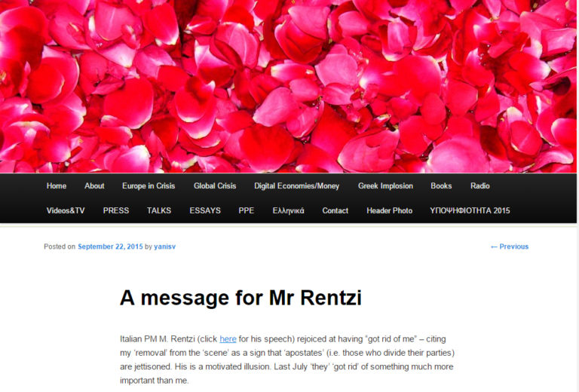579x392 pixels.
Task: Open Videos&TV section
Action: coord(66,211)
